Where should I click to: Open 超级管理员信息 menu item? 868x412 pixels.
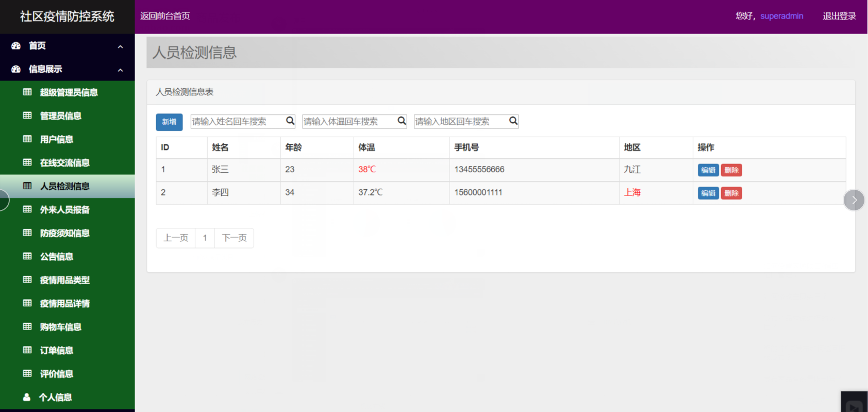pos(68,92)
